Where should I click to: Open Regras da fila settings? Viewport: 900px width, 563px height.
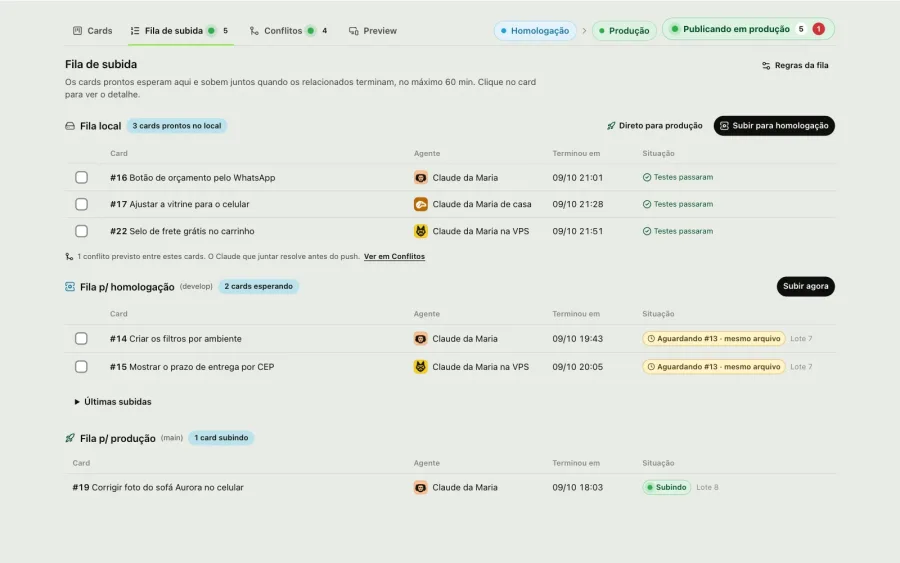pos(795,65)
